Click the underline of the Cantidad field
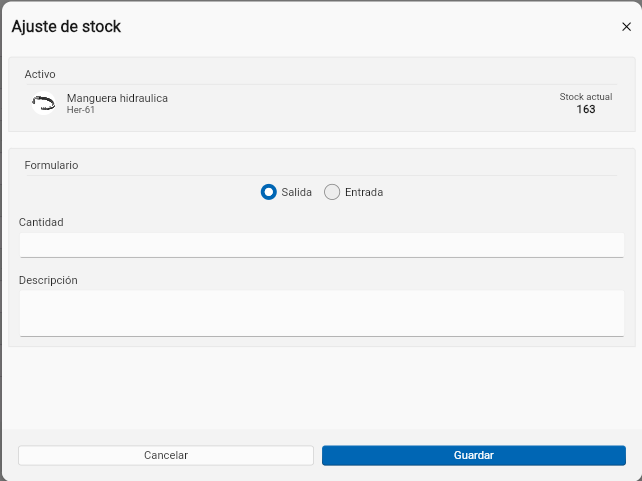Screen dimensions: 642x481 [x=322, y=257]
